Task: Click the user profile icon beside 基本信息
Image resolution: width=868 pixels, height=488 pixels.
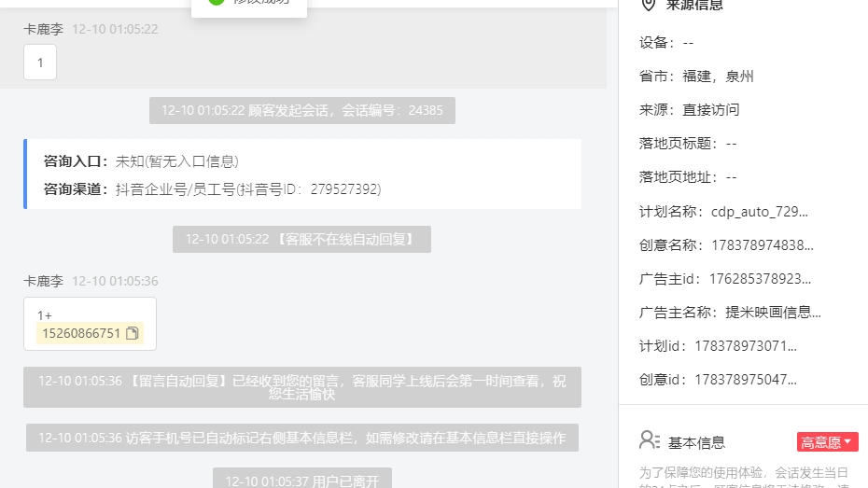Action: [650, 441]
